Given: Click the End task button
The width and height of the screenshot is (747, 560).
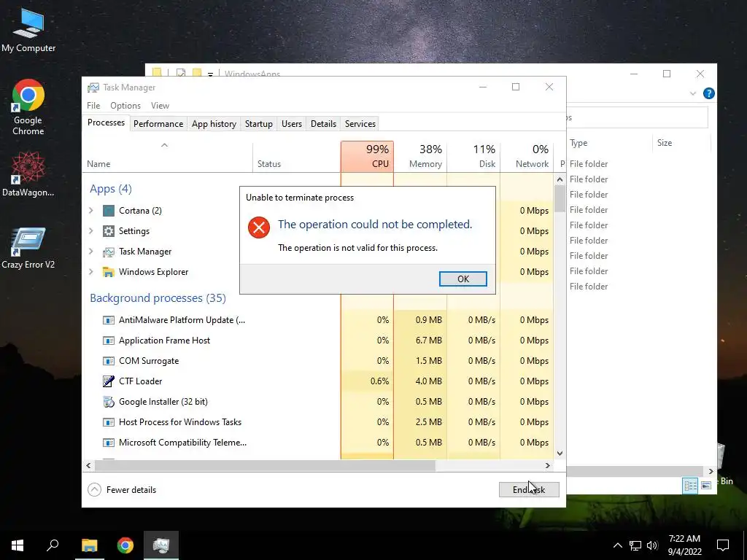Looking at the screenshot, I should (x=529, y=489).
